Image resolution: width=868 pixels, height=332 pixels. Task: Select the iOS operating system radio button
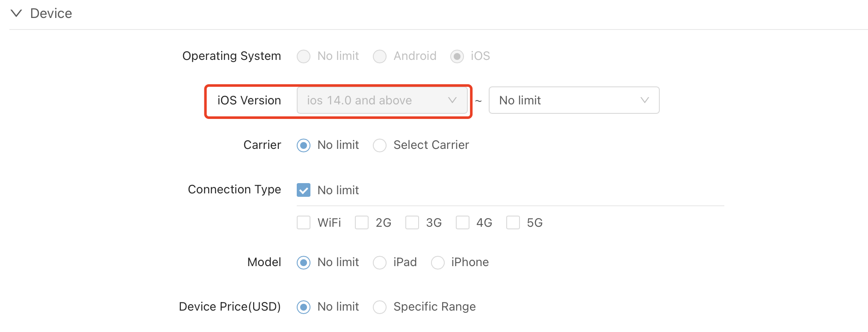457,56
